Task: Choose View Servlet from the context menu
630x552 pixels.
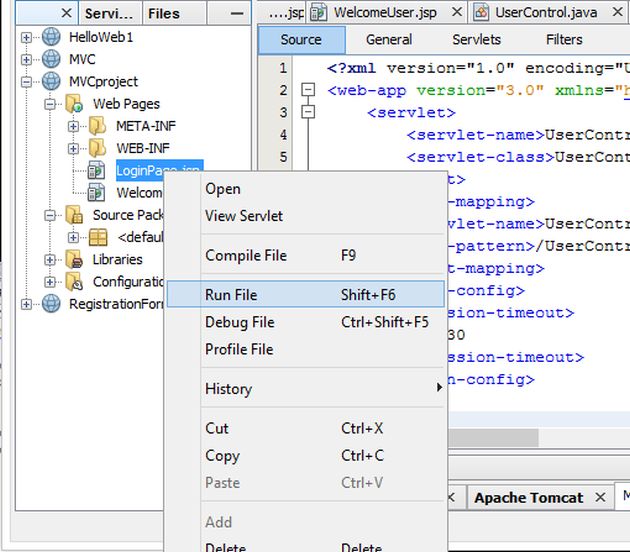Action: [306, 216]
